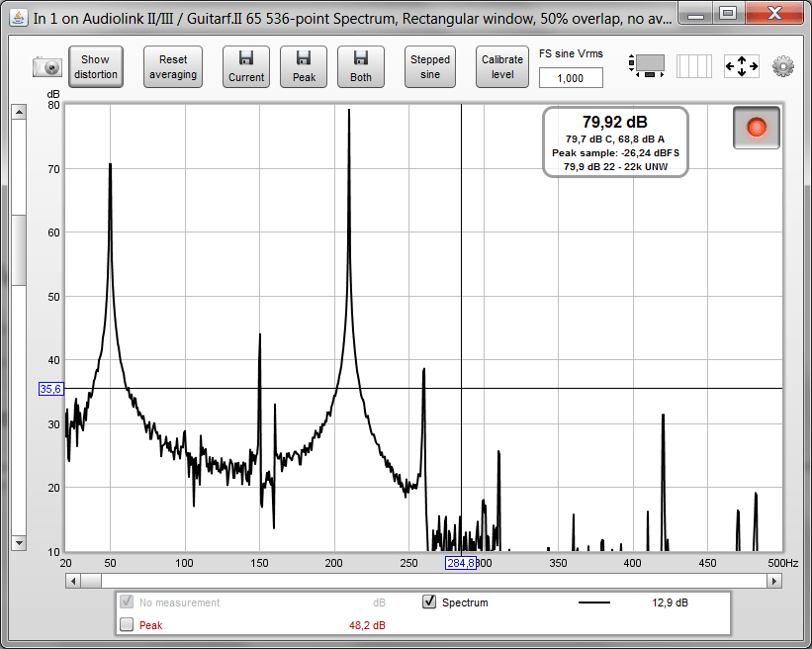Save Current trace with floppy icon
Screen dimensions: 812x649
click(246, 67)
